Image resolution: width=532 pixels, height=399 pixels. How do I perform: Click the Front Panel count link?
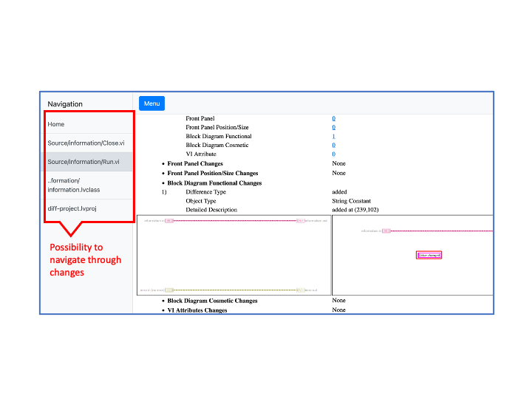click(333, 118)
